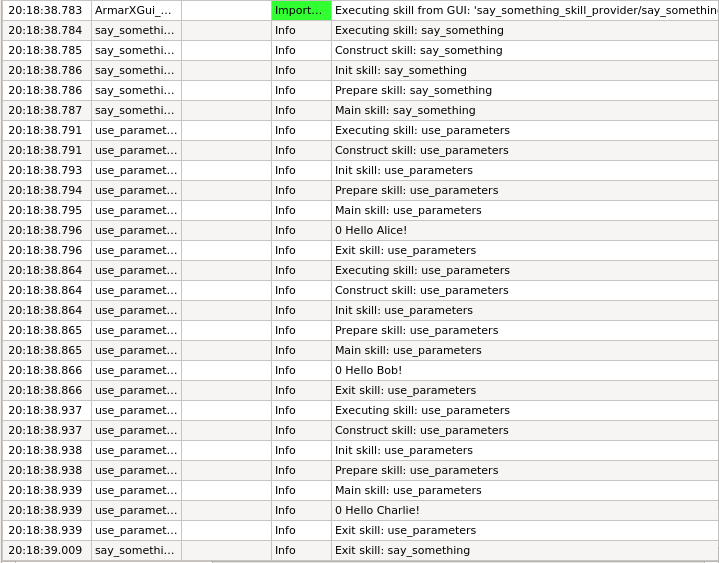
Task: Click timestamp 20:18:38.793
Action: pyautogui.click(x=45, y=171)
